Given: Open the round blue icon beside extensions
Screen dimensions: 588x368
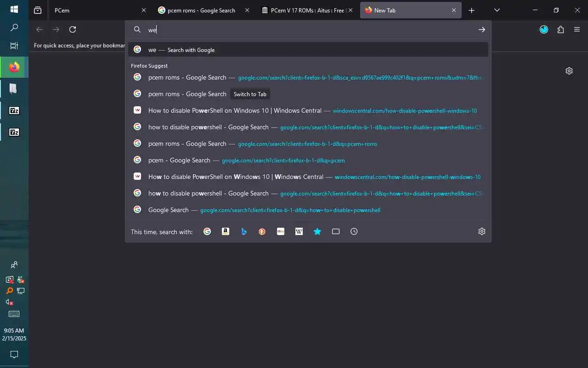Looking at the screenshot, I should coord(544,29).
